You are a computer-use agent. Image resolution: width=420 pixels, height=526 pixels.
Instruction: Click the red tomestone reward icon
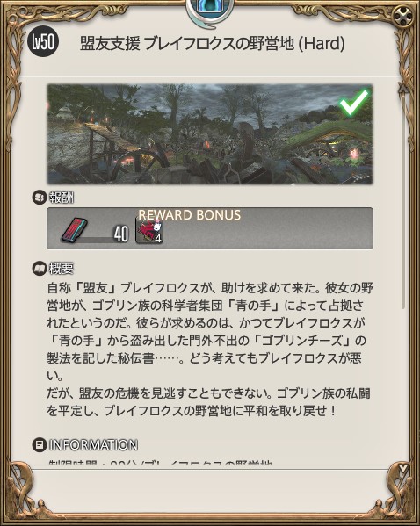74,230
